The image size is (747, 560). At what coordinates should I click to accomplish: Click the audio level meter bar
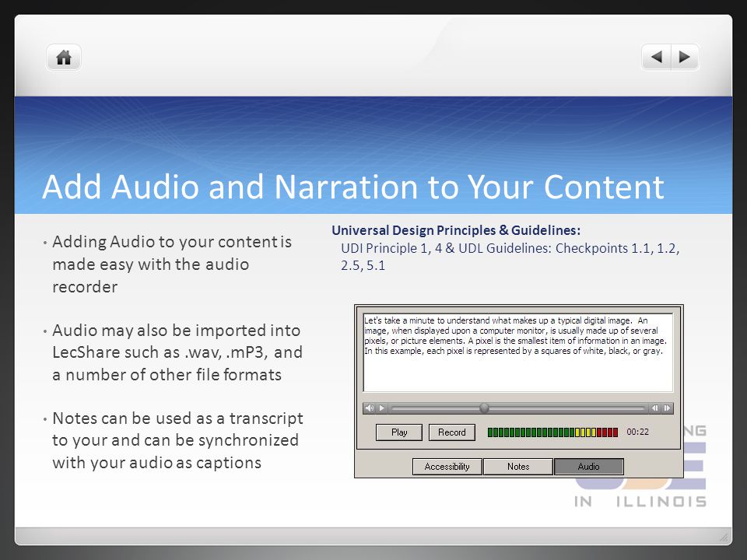click(552, 432)
